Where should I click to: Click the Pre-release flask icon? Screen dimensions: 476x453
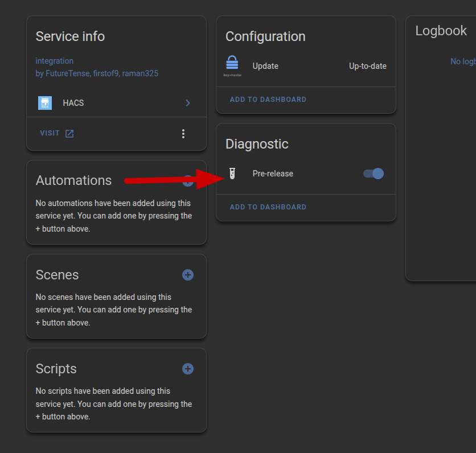[232, 174]
